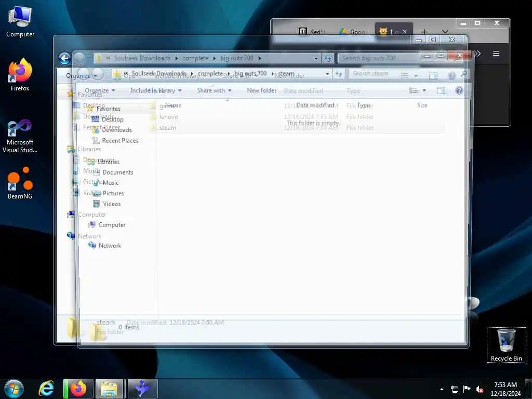Click the More tools overflow chevrons in Firefox
The height and width of the screenshot is (399, 532).
click(x=477, y=54)
